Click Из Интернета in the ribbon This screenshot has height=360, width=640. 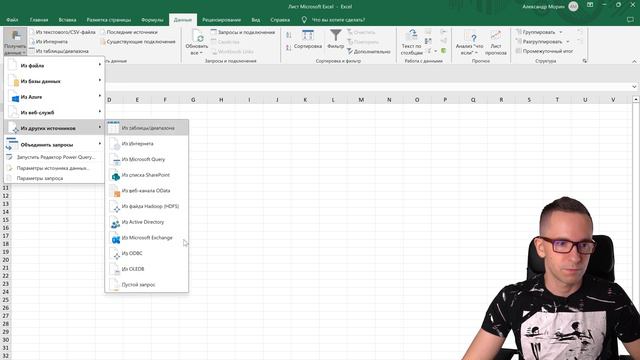click(48, 42)
